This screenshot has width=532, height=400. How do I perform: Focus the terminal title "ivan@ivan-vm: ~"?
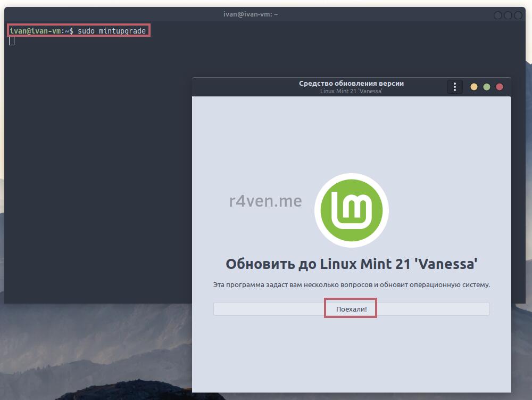[251, 14]
